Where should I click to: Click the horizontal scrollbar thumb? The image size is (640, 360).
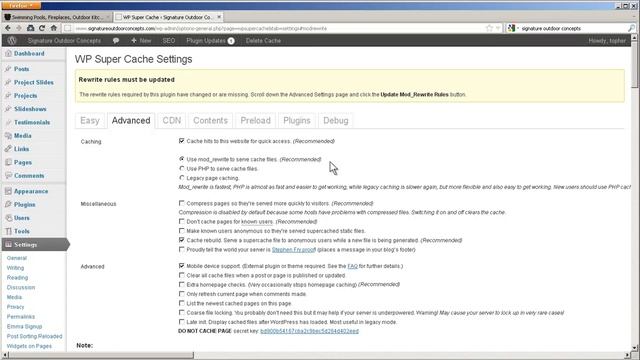pyautogui.click(x=102, y=355)
